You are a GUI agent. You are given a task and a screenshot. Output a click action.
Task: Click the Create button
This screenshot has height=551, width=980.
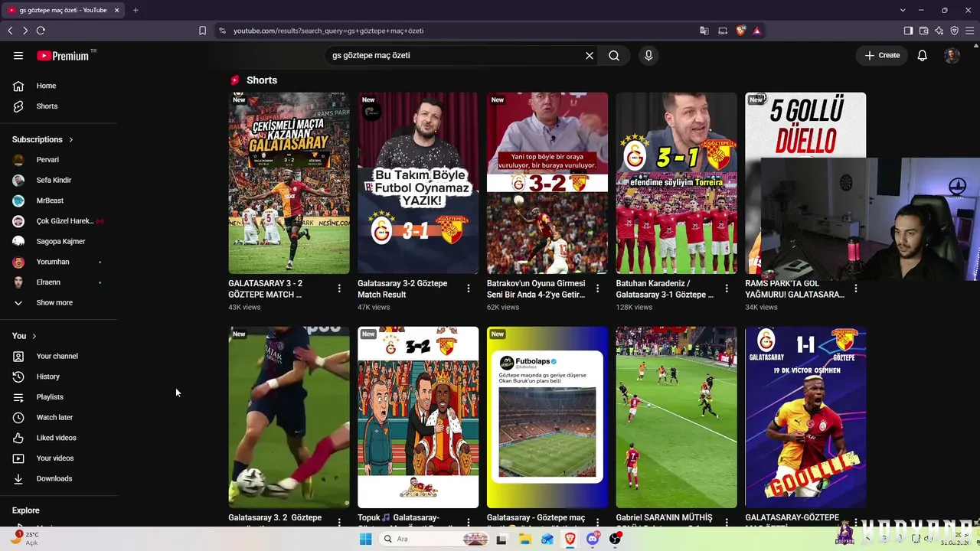[x=882, y=56]
